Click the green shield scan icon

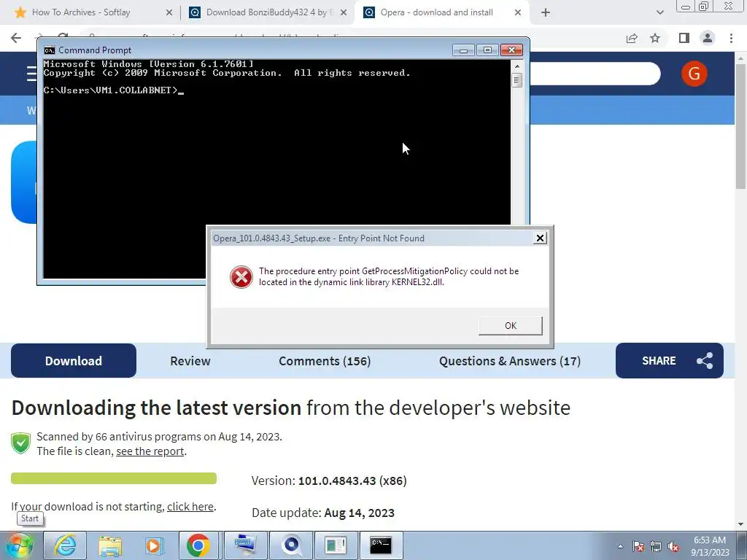coord(20,443)
